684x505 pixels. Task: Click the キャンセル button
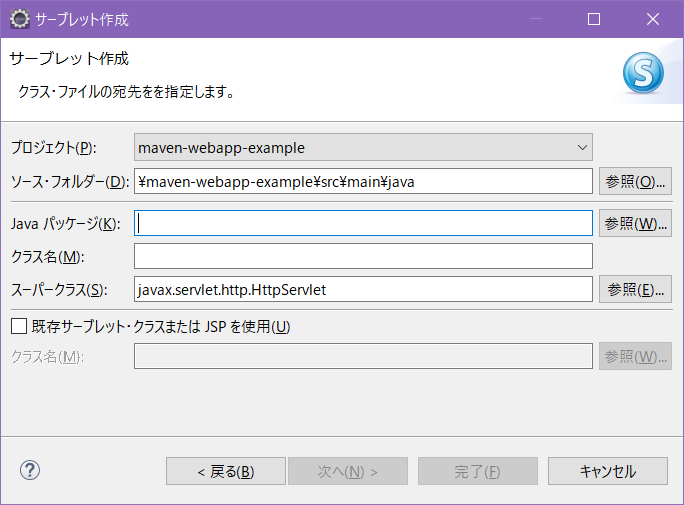click(x=608, y=471)
